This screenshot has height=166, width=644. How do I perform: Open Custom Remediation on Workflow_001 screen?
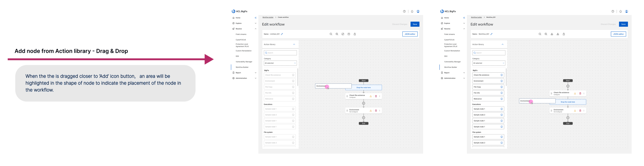[x=452, y=51]
